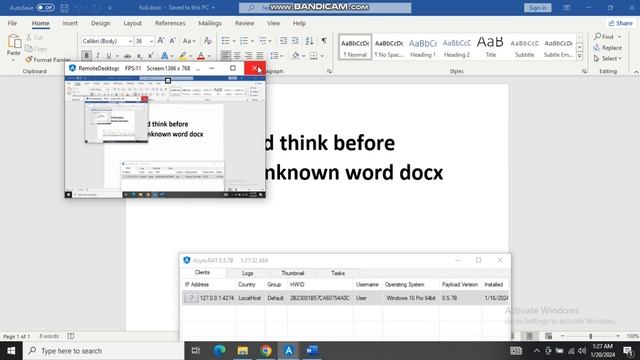Apply the Title style
The image size is (640, 360).
pos(490,47)
